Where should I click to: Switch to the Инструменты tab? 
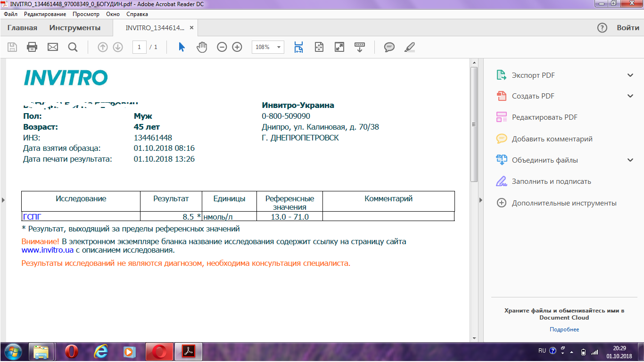75,28
